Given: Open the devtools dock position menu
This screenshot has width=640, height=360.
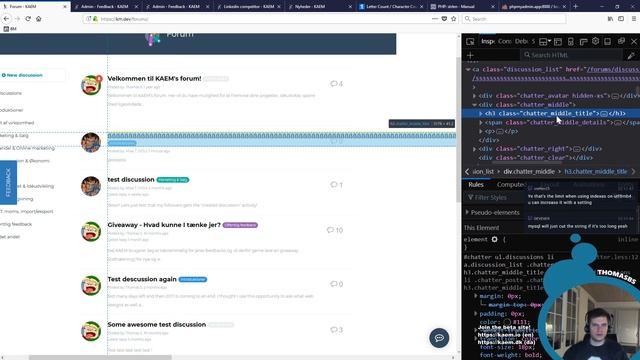Looking at the screenshot, I should pos(544,41).
